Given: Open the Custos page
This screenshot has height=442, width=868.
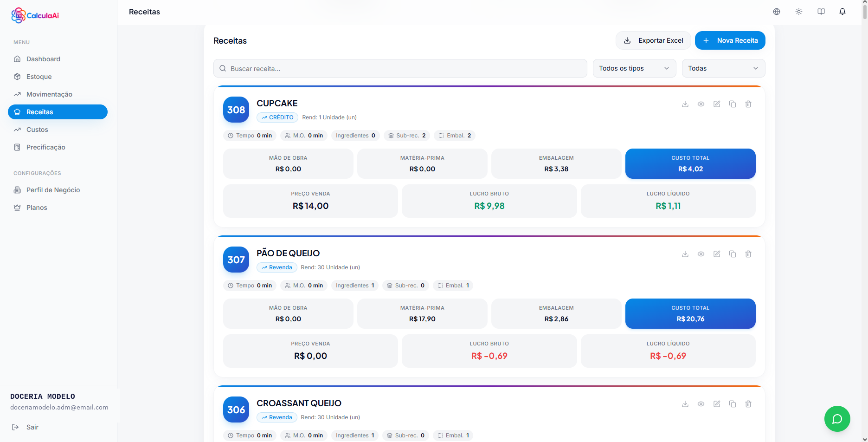Looking at the screenshot, I should click(58, 130).
